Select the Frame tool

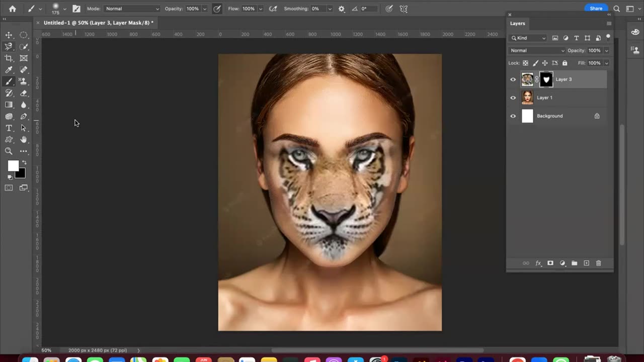coord(24,58)
